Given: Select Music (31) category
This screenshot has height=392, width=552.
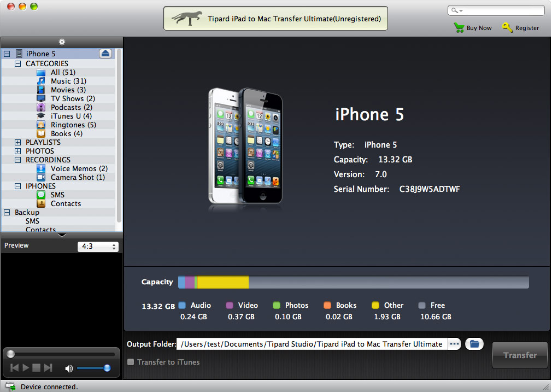Looking at the screenshot, I should point(69,81).
